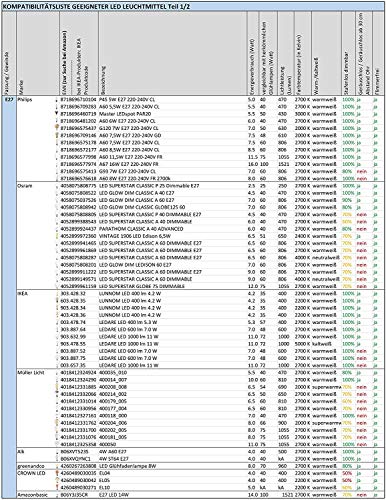Click the bulb icon beside CROWN LED EL04
This screenshot has width=386, height=500.
coord(56,473)
